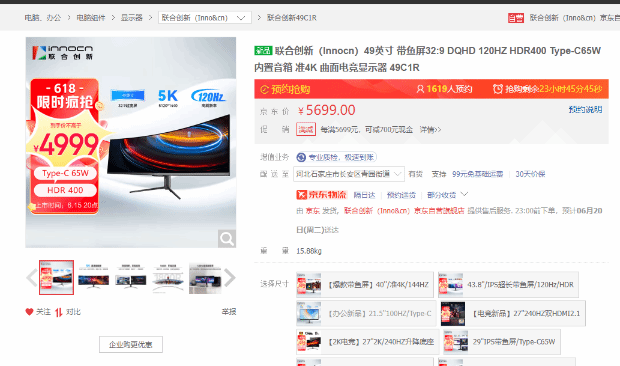Open the 联合创新 (Inno&cn) brand dropdown
Screen dimensions: 620x366
click(x=204, y=18)
